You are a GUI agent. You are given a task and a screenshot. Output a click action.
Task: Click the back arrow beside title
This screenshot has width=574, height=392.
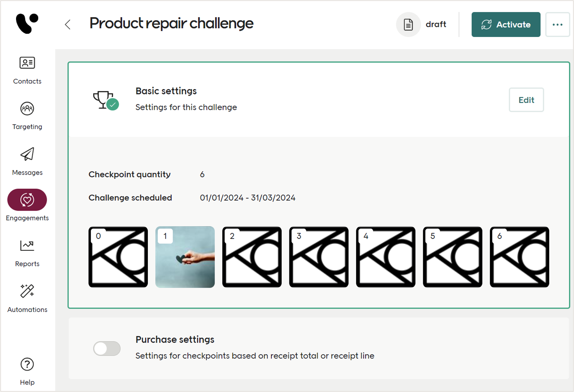[x=68, y=24]
